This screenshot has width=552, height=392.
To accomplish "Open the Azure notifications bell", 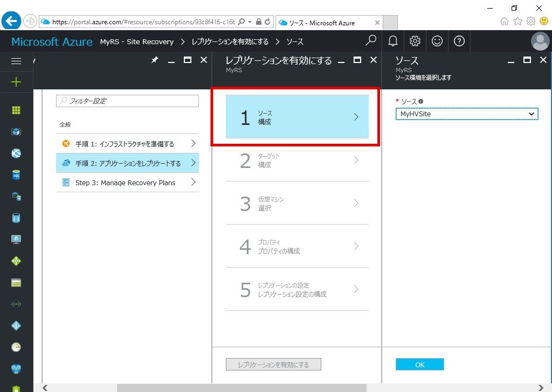I will 393,41.
